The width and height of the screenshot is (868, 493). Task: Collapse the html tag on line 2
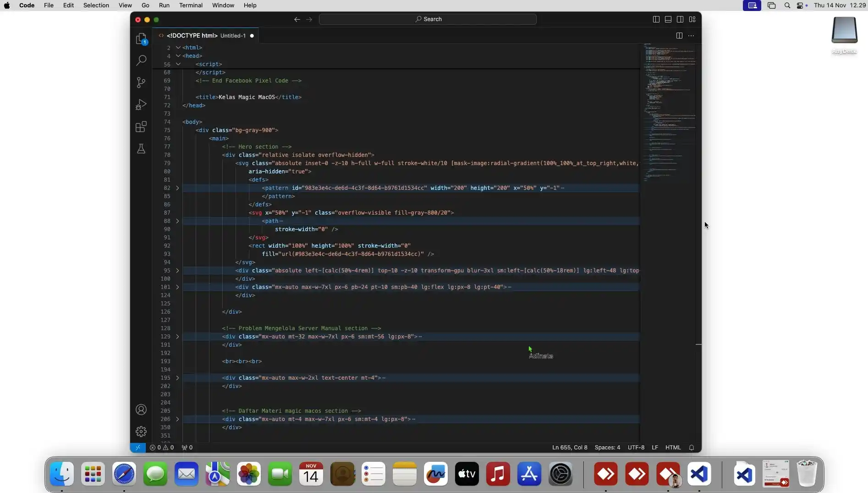click(178, 48)
